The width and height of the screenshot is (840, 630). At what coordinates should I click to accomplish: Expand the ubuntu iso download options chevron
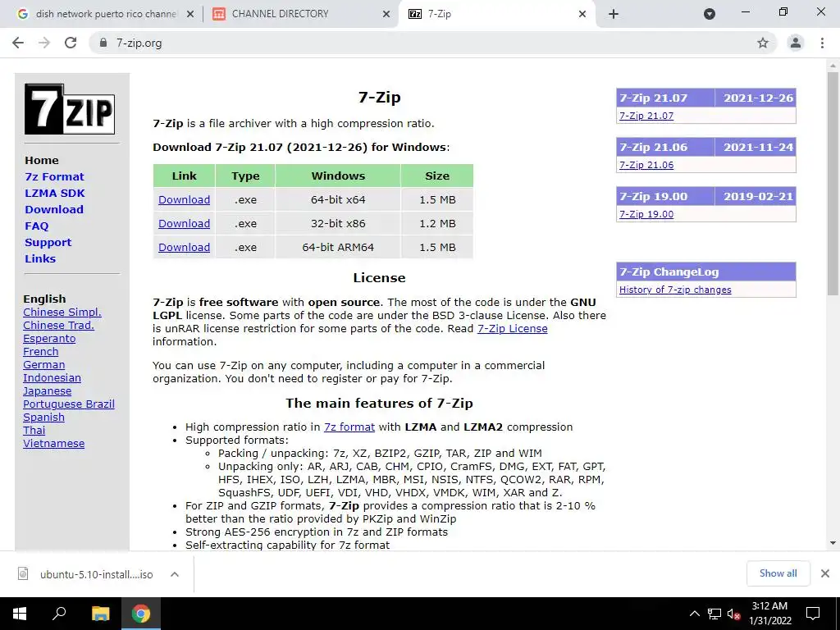(174, 574)
